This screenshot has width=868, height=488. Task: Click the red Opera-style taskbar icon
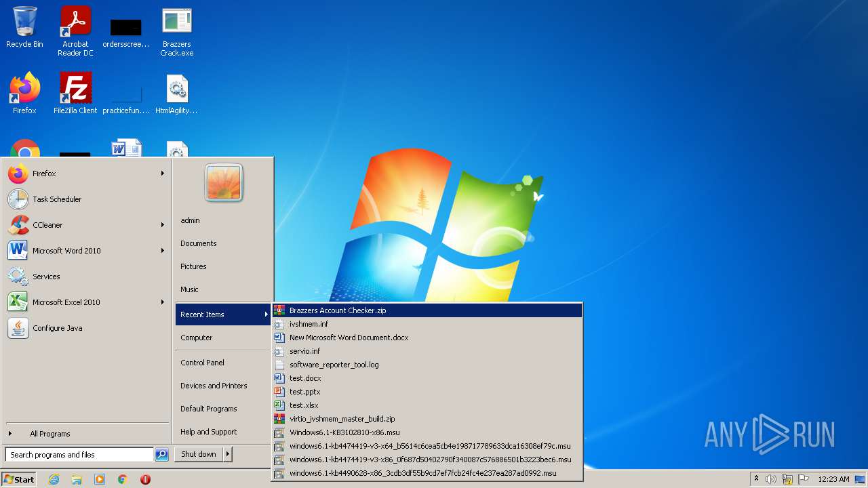click(145, 479)
